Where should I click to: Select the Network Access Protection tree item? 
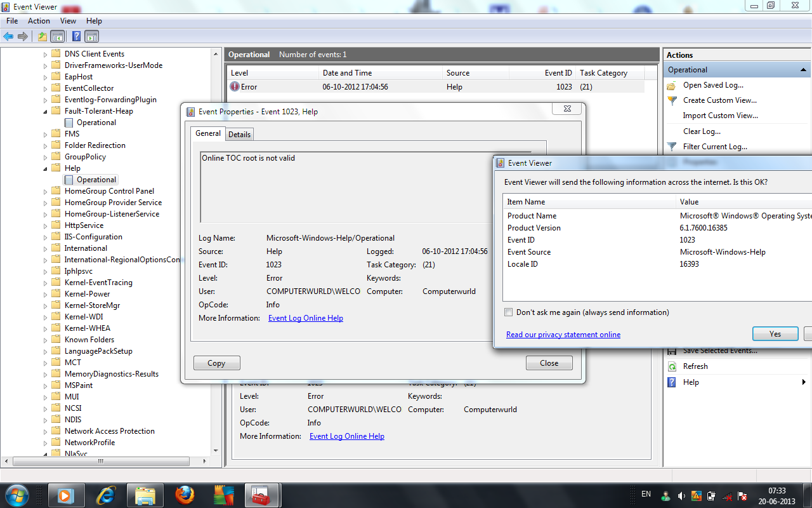tap(109, 431)
